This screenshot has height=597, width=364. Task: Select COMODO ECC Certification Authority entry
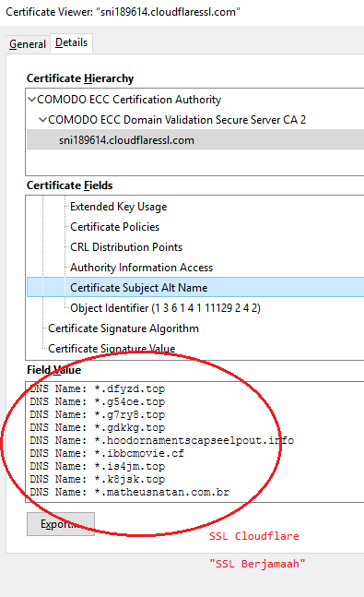[129, 100]
